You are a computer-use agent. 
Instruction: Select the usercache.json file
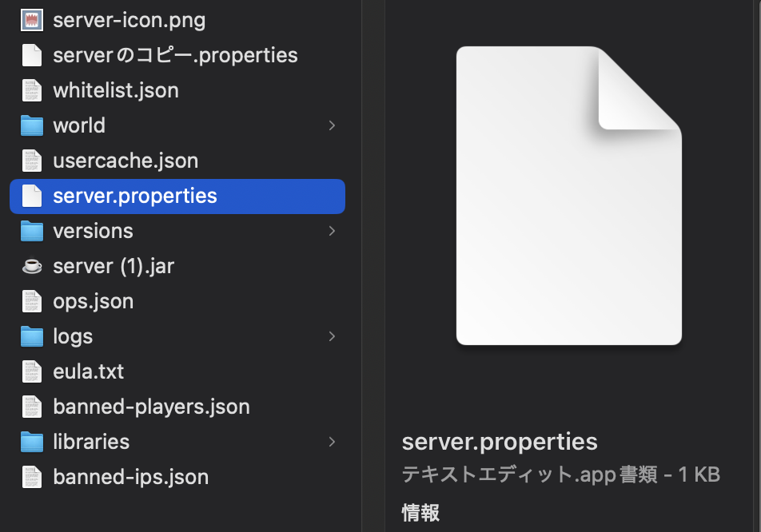point(125,161)
